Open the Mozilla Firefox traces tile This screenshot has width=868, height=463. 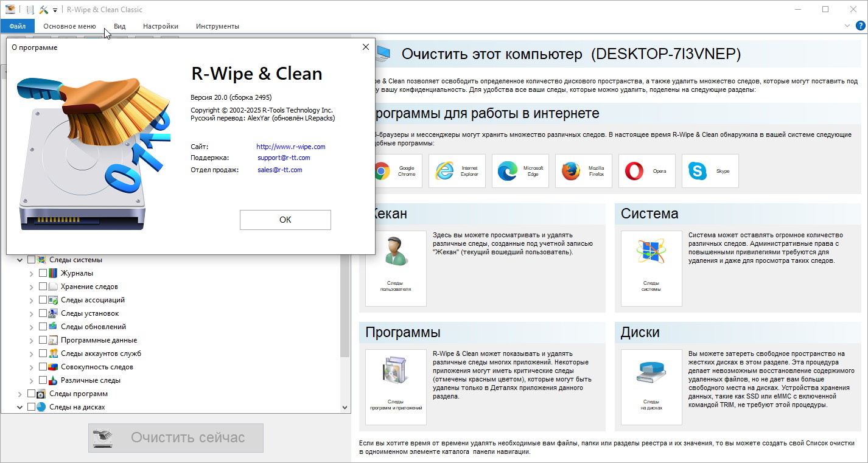583,171
